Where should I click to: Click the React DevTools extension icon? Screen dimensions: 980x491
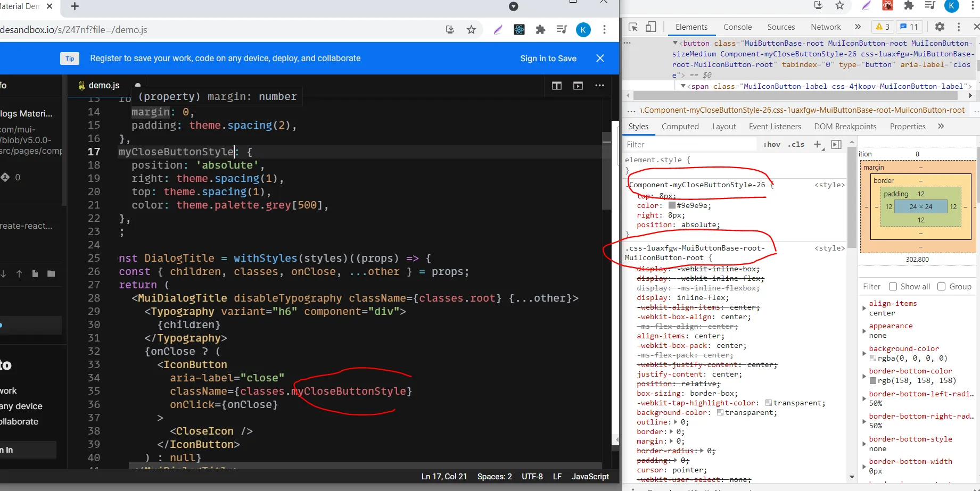pos(520,30)
